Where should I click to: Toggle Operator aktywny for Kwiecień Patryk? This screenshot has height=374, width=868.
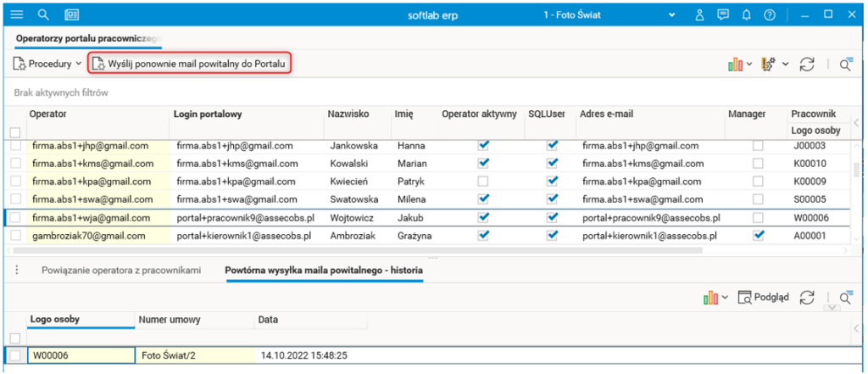click(483, 181)
